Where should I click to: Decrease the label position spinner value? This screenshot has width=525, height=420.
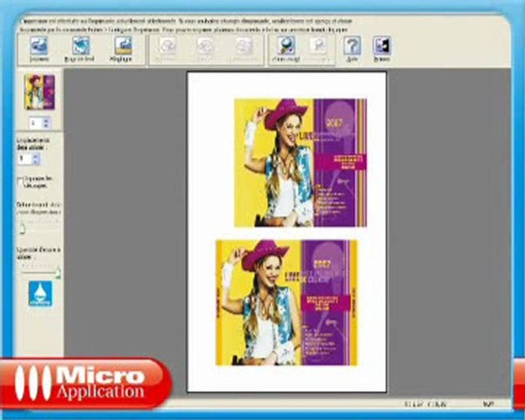36,162
